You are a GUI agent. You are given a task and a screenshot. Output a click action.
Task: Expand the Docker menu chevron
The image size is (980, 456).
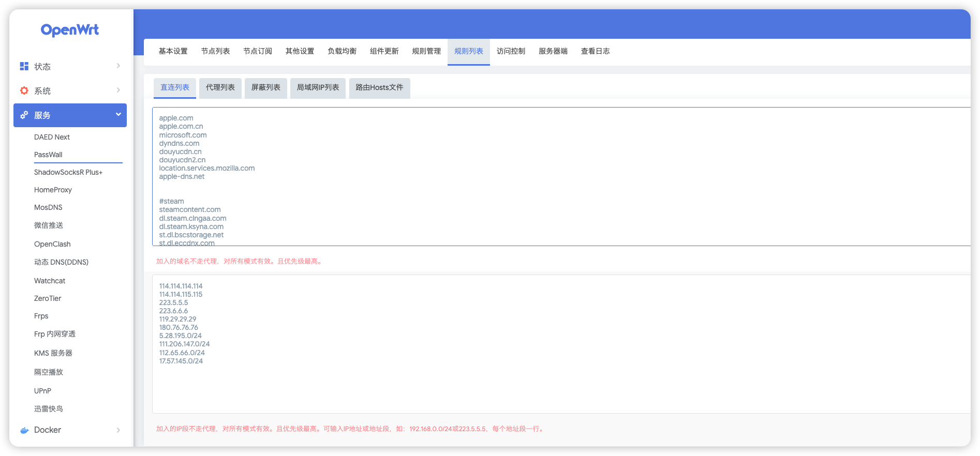coord(118,430)
